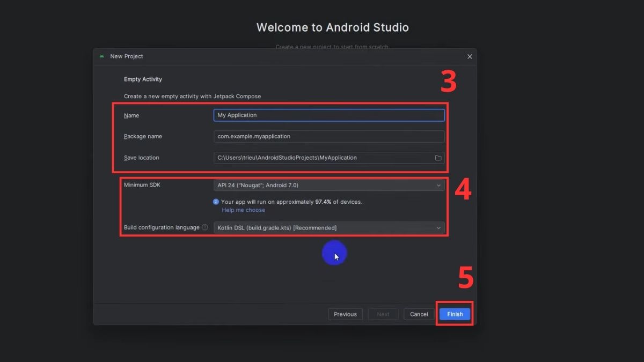
Task: Click the New Project title text
Action: coord(127,56)
